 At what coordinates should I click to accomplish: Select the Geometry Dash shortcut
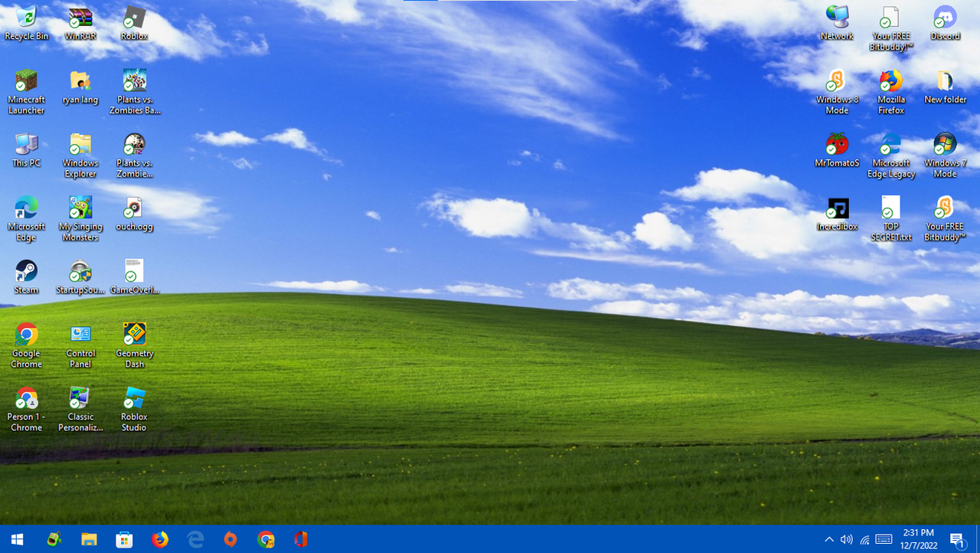(x=134, y=346)
